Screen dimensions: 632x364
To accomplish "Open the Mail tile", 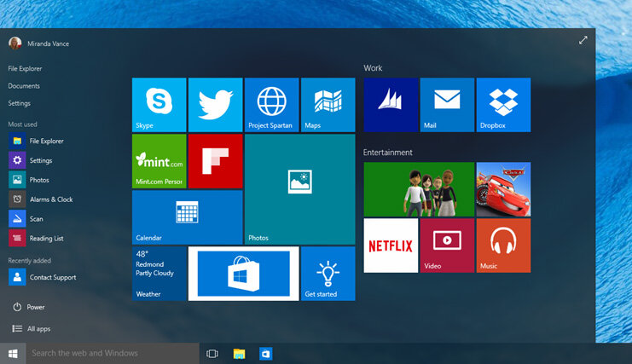I will pyautogui.click(x=447, y=105).
